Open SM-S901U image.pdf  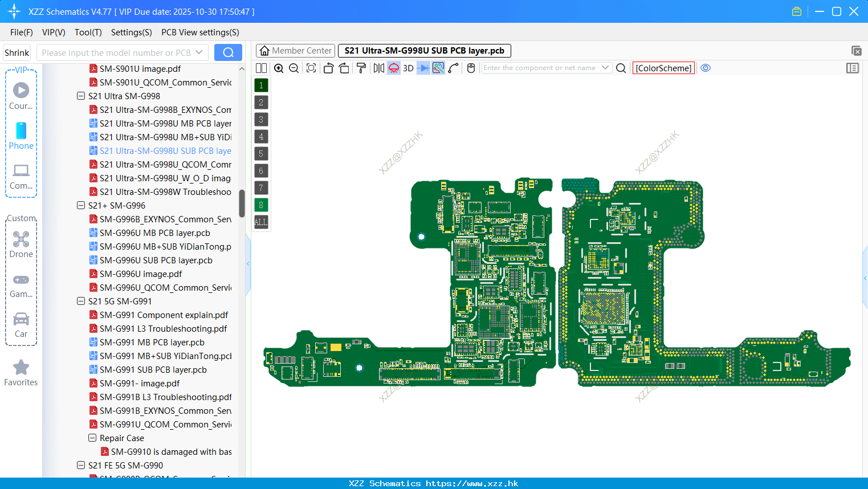[135, 69]
